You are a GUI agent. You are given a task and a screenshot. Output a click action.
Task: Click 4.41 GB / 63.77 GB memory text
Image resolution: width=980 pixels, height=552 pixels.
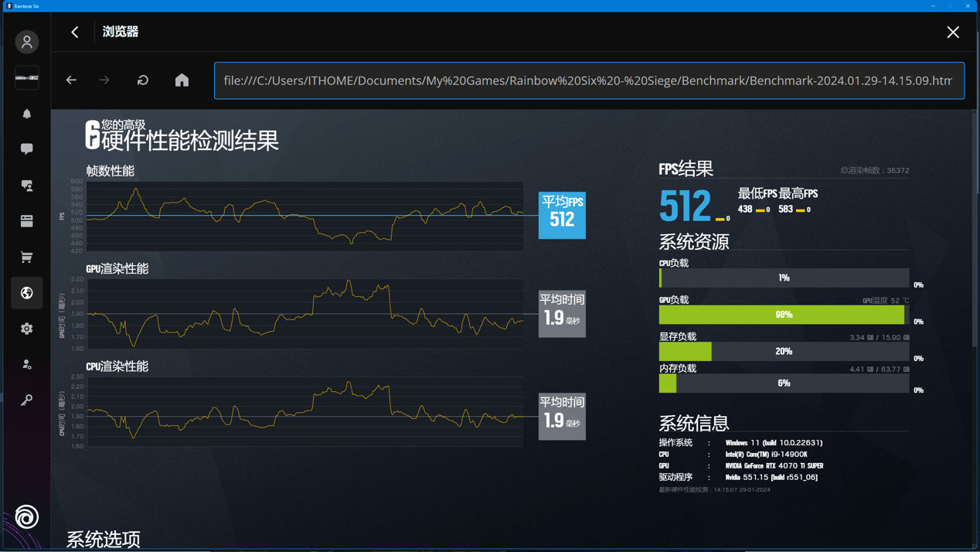click(880, 369)
